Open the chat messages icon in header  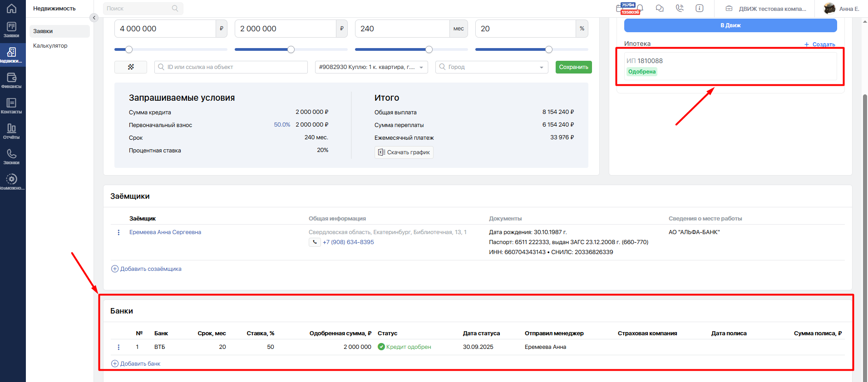point(660,8)
